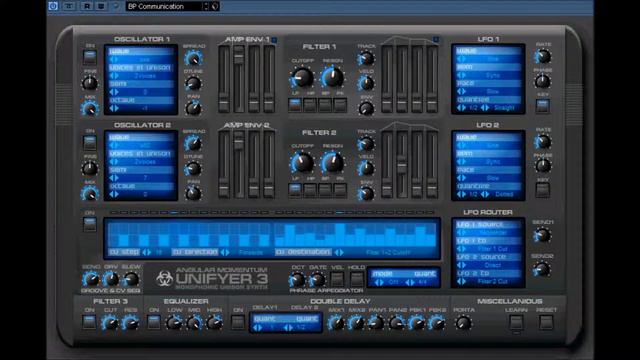Click the Filter 2 CUTOFF knob
The width and height of the screenshot is (640, 360).
tap(302, 163)
